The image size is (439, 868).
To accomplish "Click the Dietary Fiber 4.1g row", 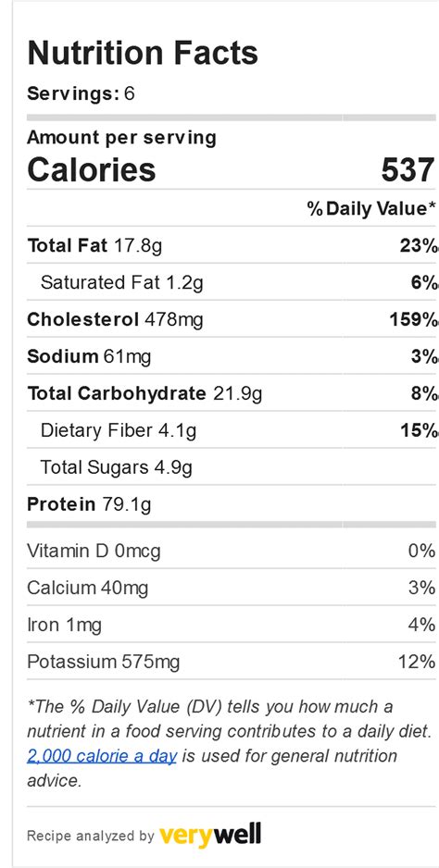I will click(232, 430).
